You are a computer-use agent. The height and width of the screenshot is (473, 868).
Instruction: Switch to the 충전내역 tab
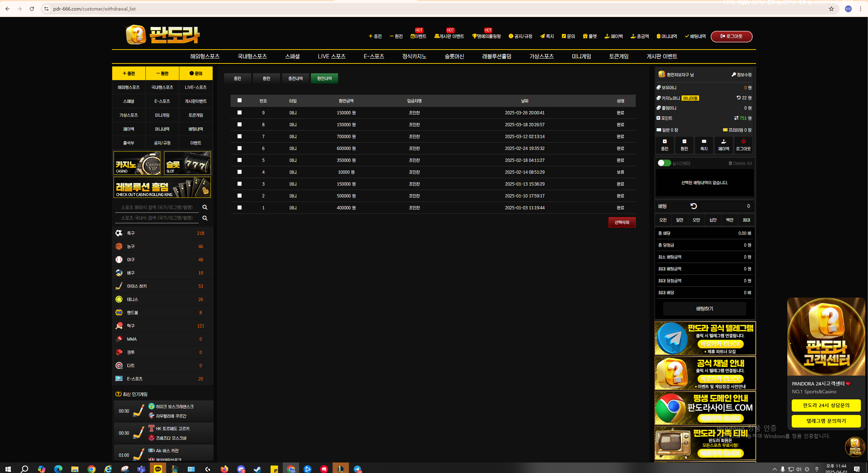[295, 78]
